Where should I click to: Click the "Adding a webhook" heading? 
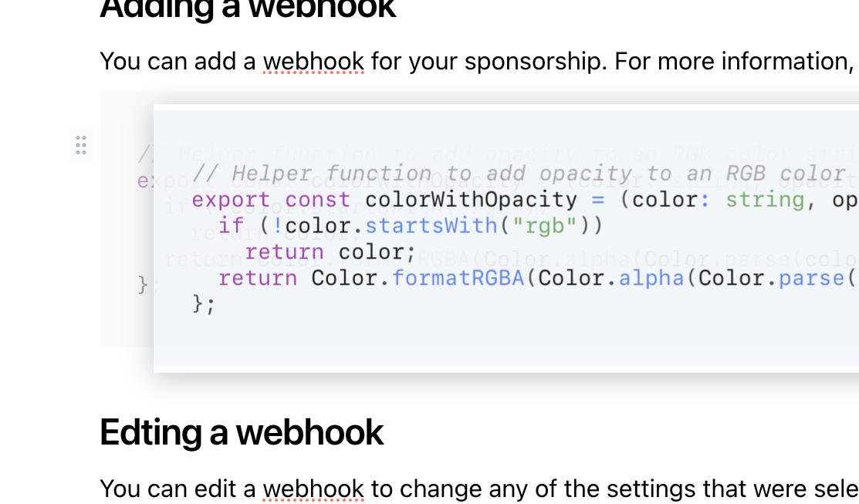coord(248,8)
